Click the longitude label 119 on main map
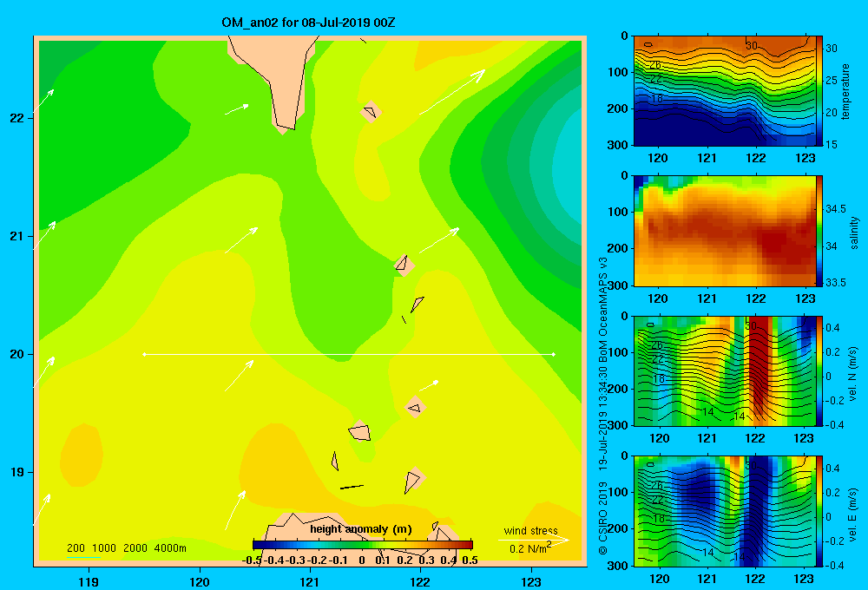The image size is (868, 590). (89, 582)
